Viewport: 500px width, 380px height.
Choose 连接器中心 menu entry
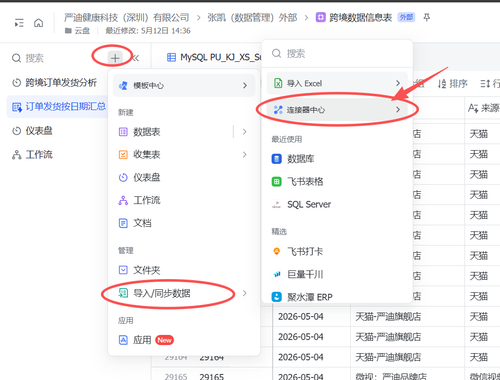(337, 110)
